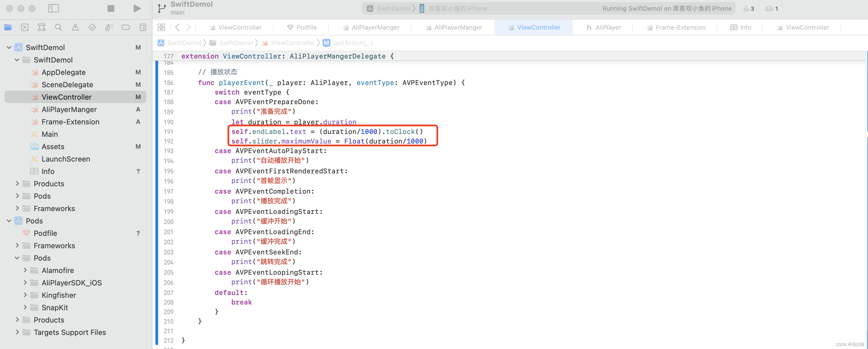
Task: Expand the Pods folder under SwiftDemol
Action: 17,196
